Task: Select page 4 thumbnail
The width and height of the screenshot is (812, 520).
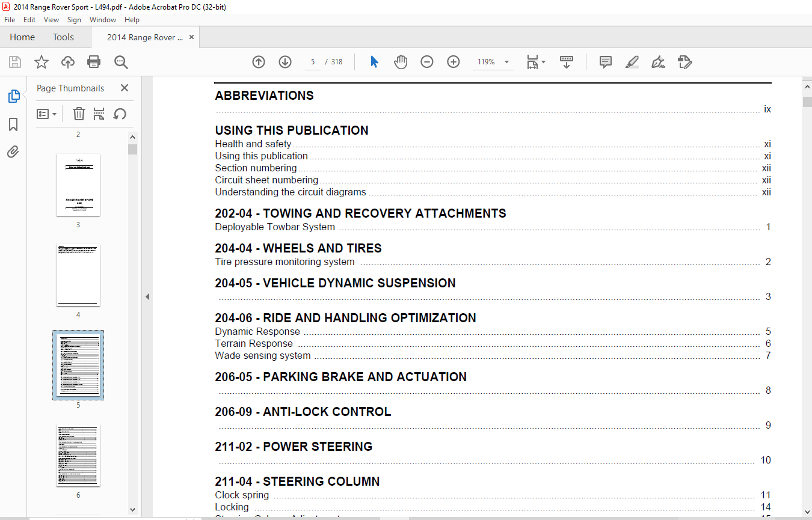Action: 78,275
